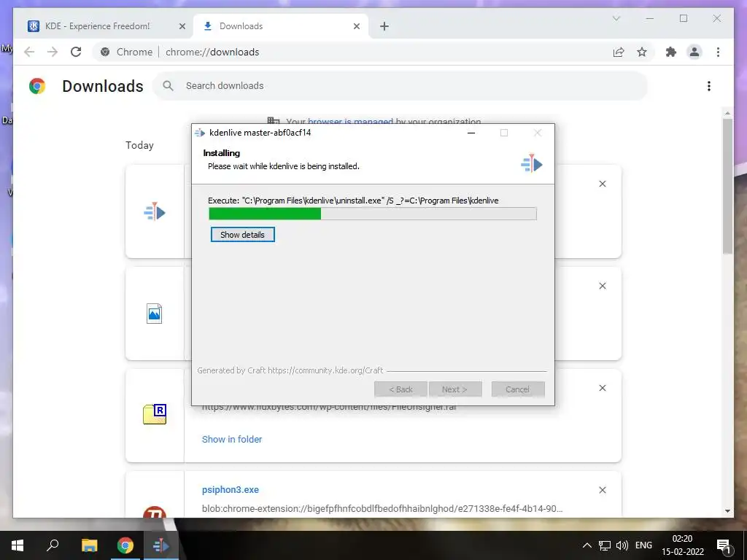Open the Windows Start menu

click(18, 545)
